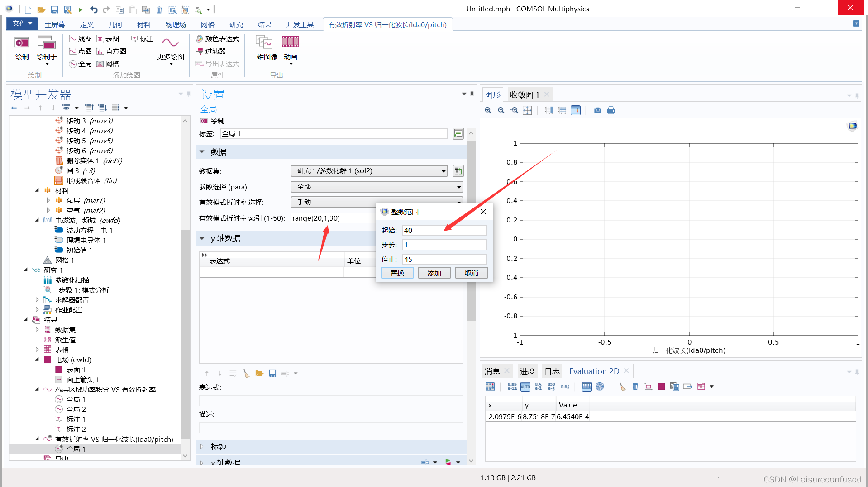Click the 绘制 (Plot) ribbon button

tap(22, 48)
